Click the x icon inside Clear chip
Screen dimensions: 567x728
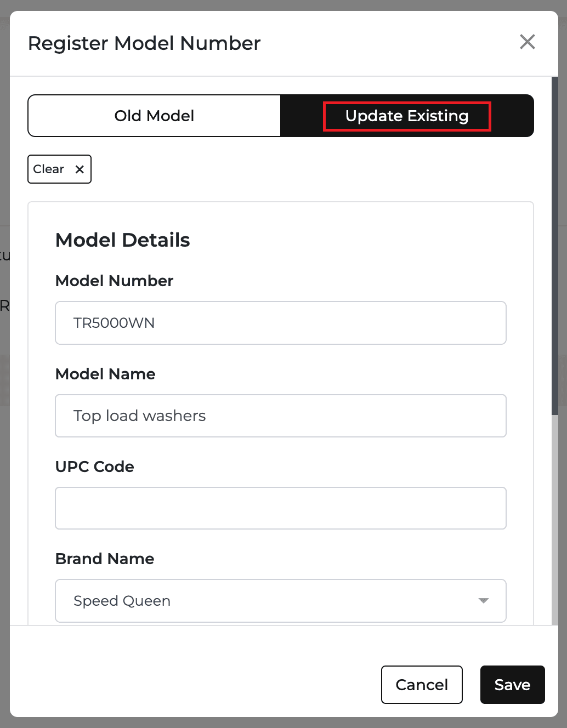[x=80, y=169]
